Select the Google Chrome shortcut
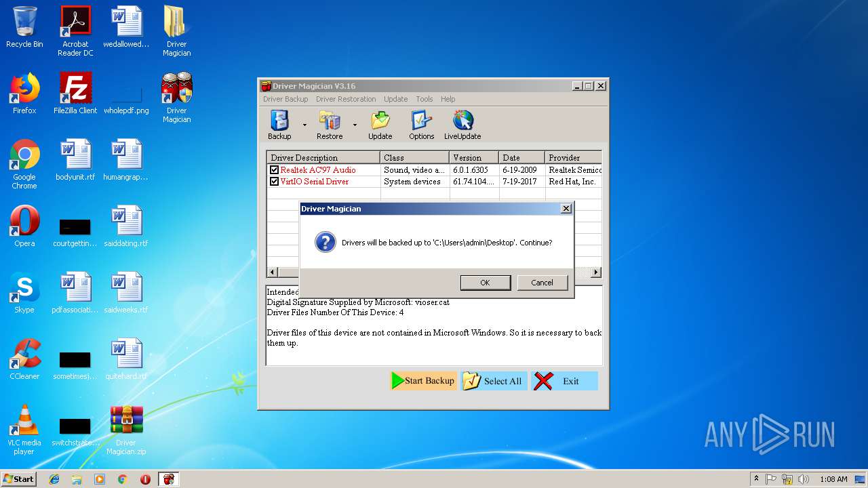This screenshot has height=488, width=868. pyautogui.click(x=24, y=164)
